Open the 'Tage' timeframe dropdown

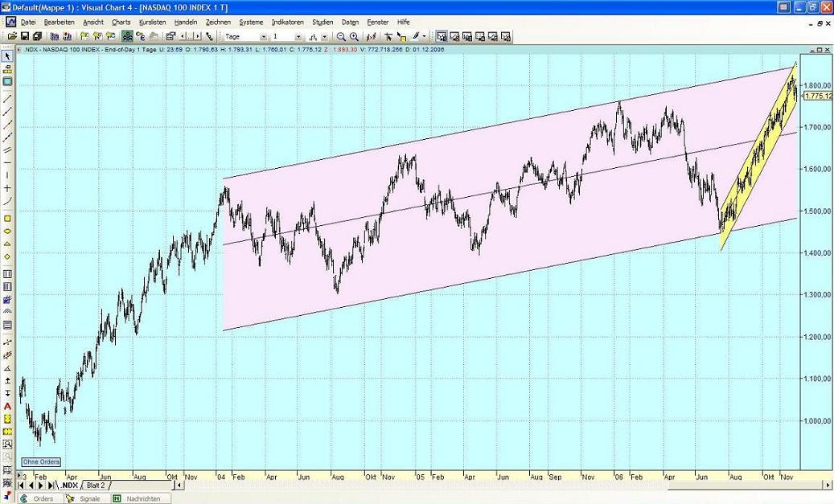(263, 37)
